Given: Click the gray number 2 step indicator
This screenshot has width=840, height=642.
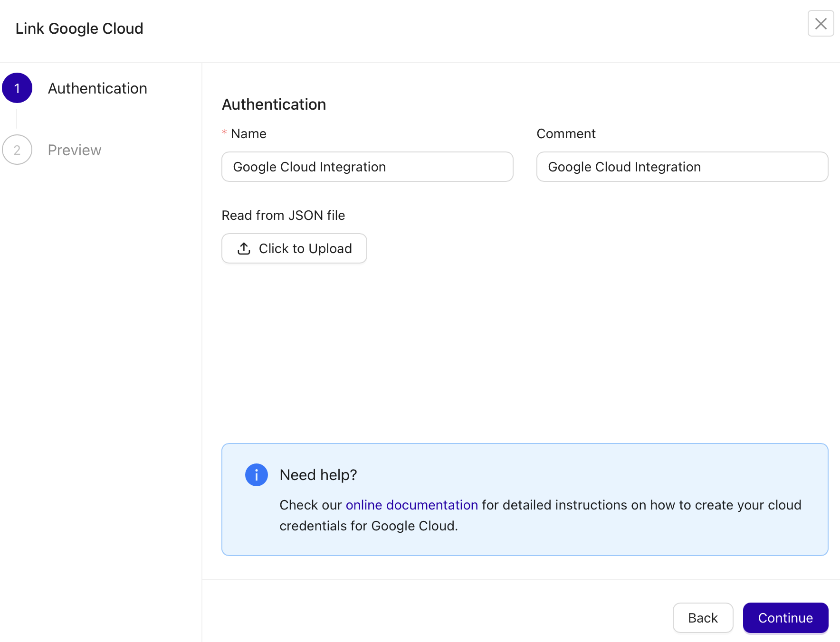Looking at the screenshot, I should point(17,150).
